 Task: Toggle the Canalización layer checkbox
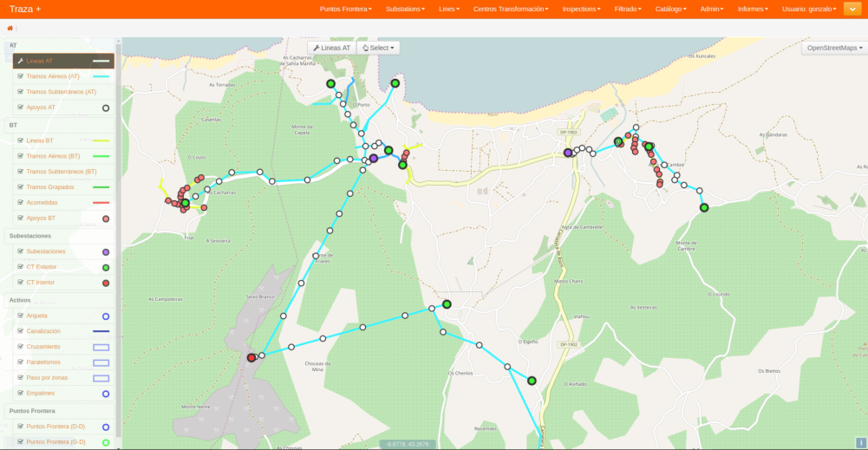[21, 331]
